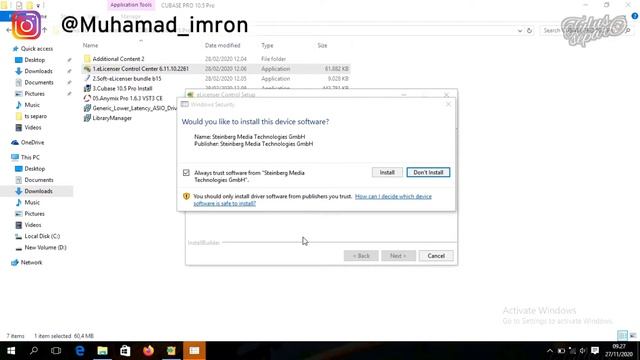Open Network in navigation pane
Screen dimensions: 640x360
click(31, 262)
